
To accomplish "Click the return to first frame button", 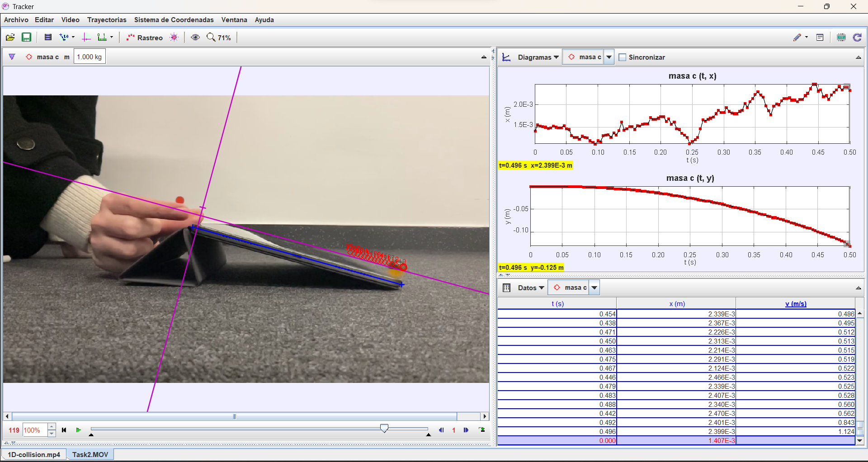I will pos(64,430).
